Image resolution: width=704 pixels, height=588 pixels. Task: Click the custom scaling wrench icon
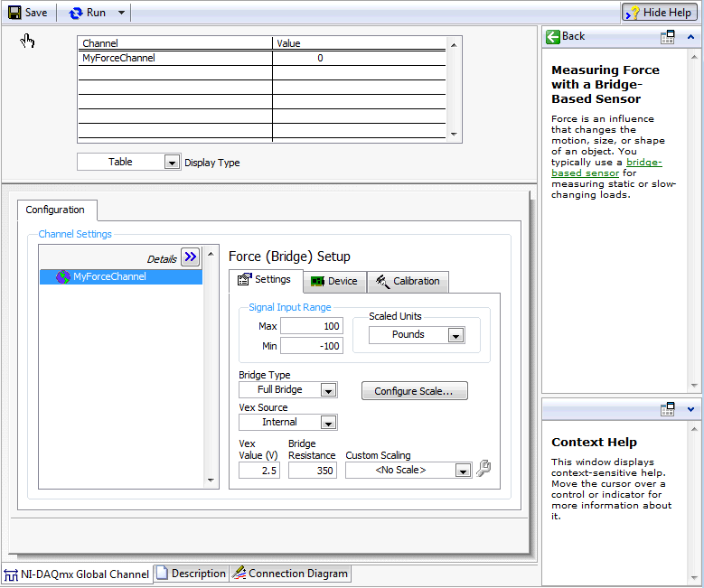(x=483, y=469)
